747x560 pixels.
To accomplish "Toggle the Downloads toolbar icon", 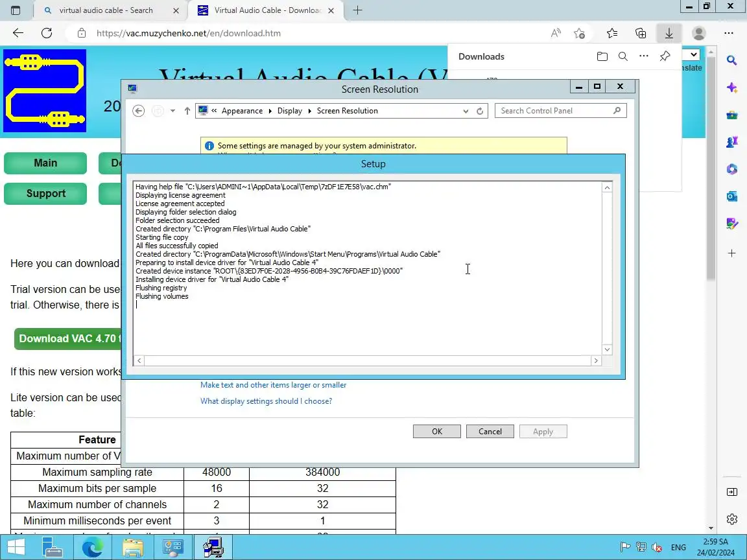I will [669, 33].
